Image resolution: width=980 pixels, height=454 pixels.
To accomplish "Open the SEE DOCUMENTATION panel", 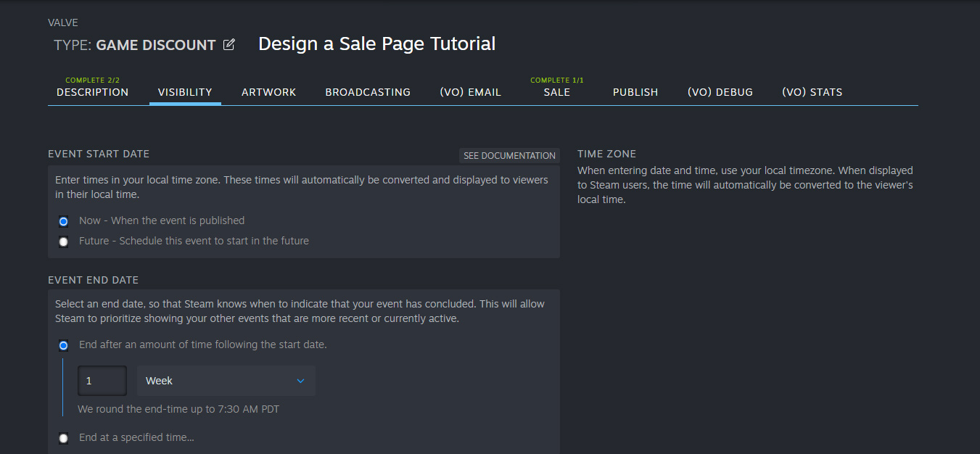I will point(508,155).
